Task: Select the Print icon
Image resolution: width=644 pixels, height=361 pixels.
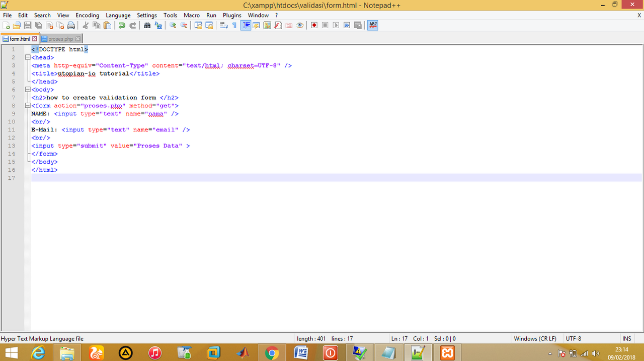Action: click(x=71, y=25)
